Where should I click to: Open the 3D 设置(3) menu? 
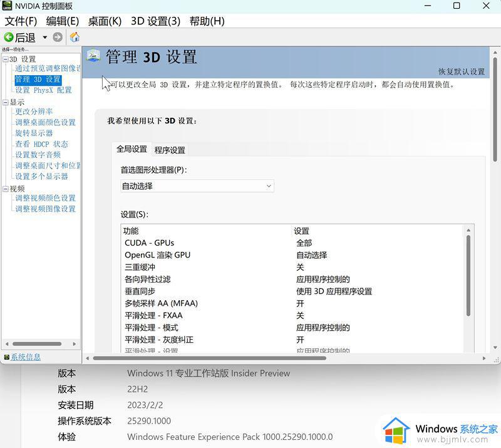(155, 21)
